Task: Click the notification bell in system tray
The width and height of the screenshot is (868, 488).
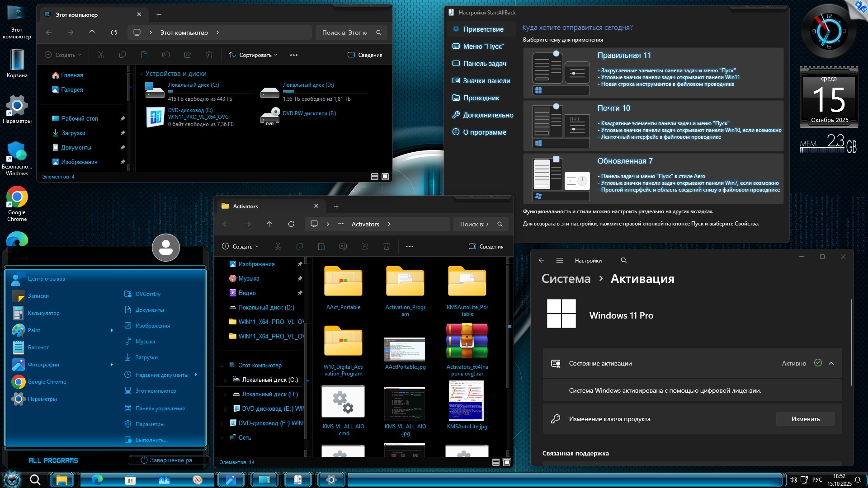Action: click(x=857, y=479)
